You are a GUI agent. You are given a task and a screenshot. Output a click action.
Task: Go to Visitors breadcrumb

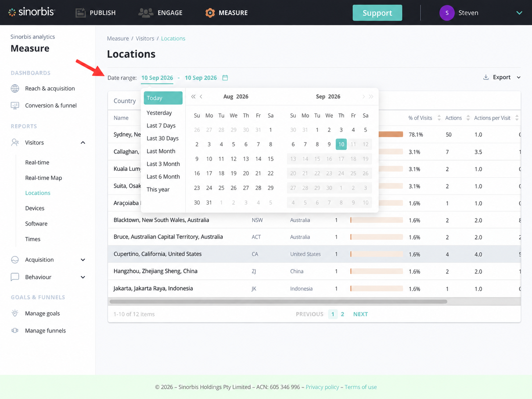click(145, 39)
